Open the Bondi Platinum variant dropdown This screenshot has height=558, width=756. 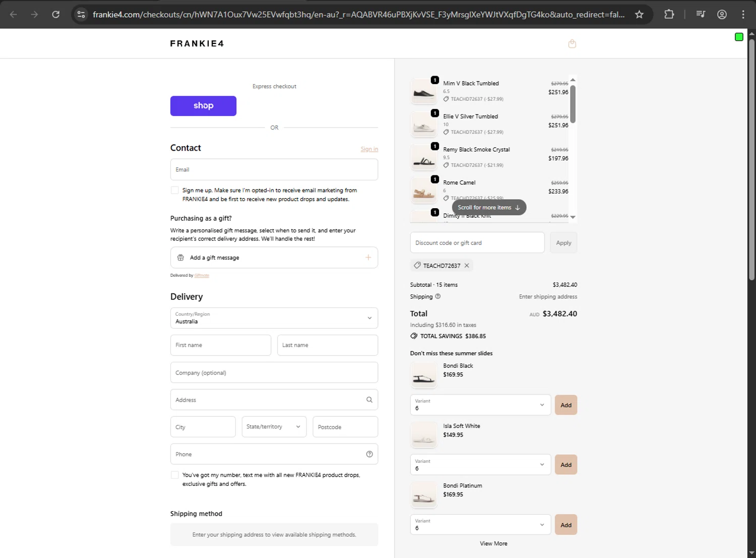click(480, 525)
